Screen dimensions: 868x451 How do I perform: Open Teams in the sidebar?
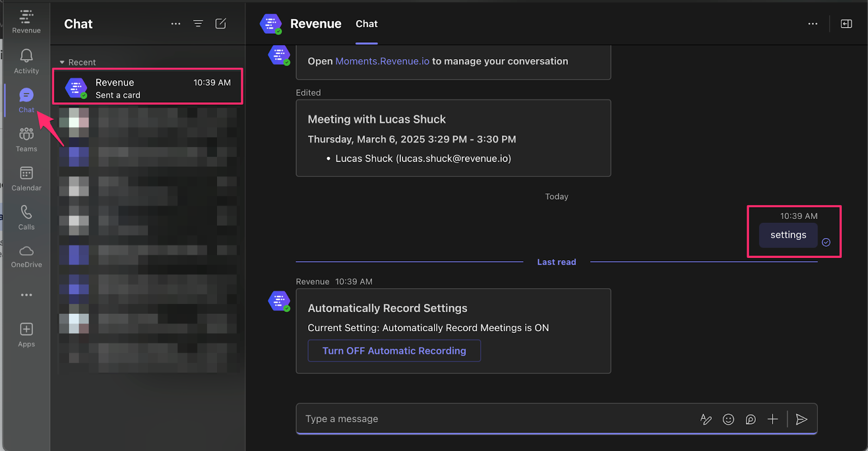[26, 139]
